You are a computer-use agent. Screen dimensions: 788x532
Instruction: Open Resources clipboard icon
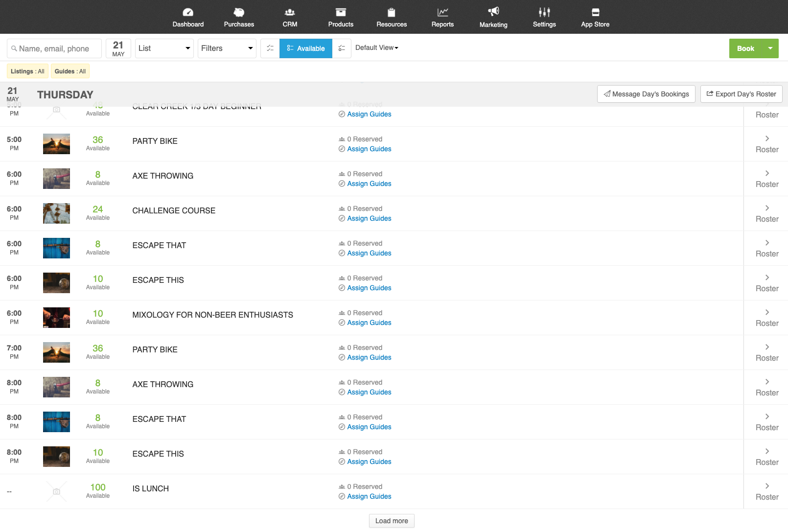392,12
